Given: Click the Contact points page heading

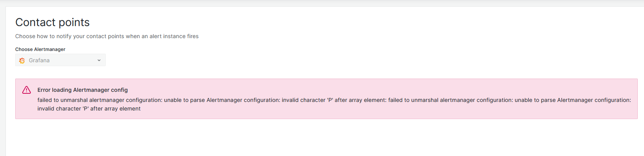Looking at the screenshot, I should [x=52, y=22].
